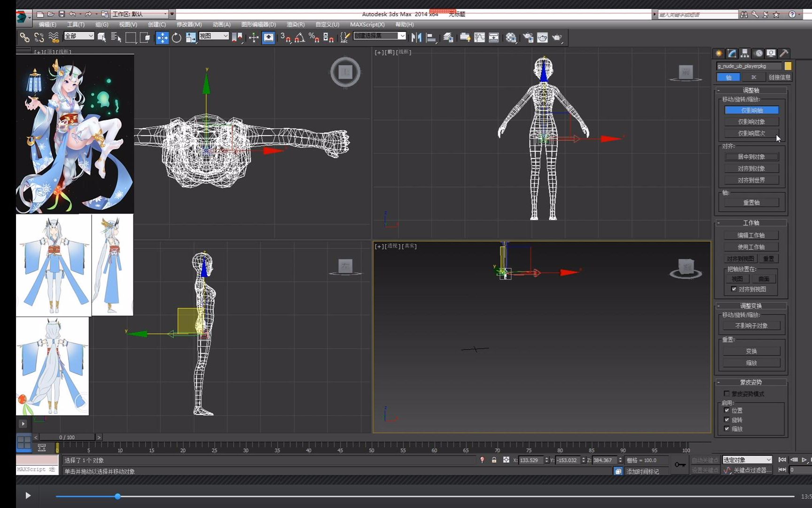Enable the Skin Pose Mode checkbox
Viewport: 812px width, 508px height.
coord(727,393)
